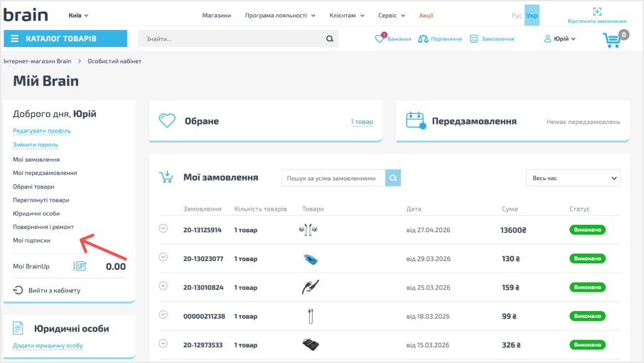Open the Київ city selector
This screenshot has width=644, height=363.
point(78,15)
